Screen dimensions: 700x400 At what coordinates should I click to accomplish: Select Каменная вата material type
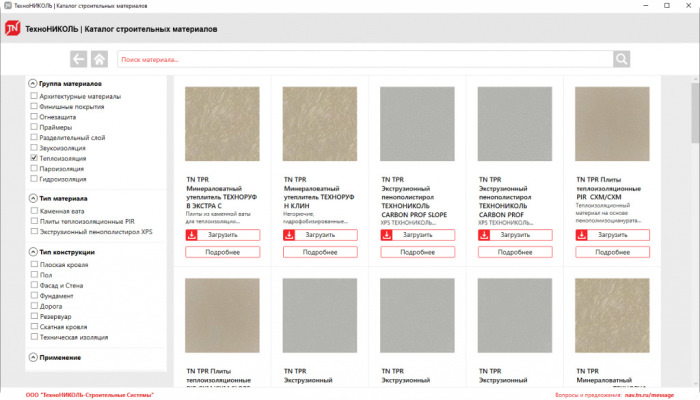click(34, 210)
